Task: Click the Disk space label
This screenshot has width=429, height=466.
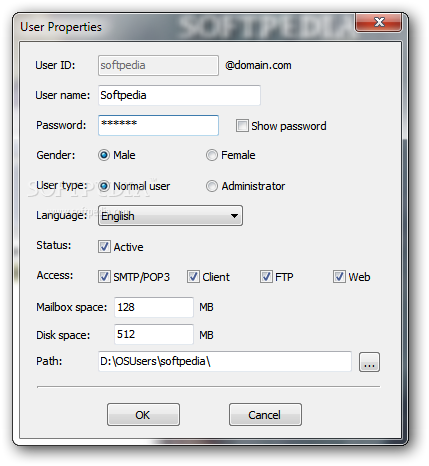Action: tap(63, 335)
